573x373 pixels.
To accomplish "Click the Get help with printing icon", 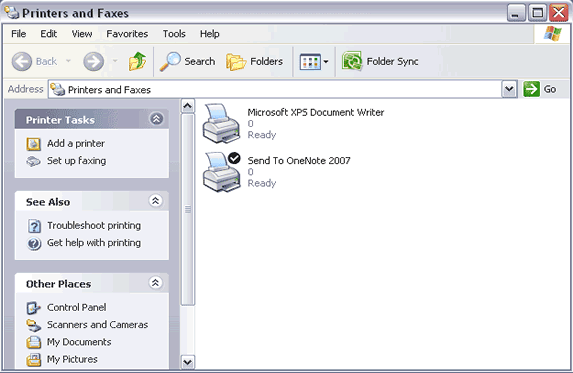I will (x=34, y=243).
